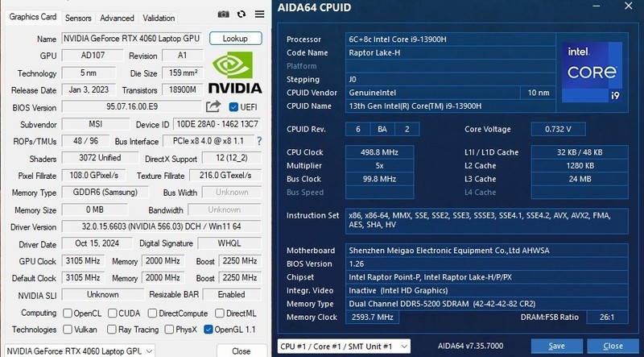
Task: Click the Motherboard Shenzhen Meigao value
Action: (x=487, y=251)
